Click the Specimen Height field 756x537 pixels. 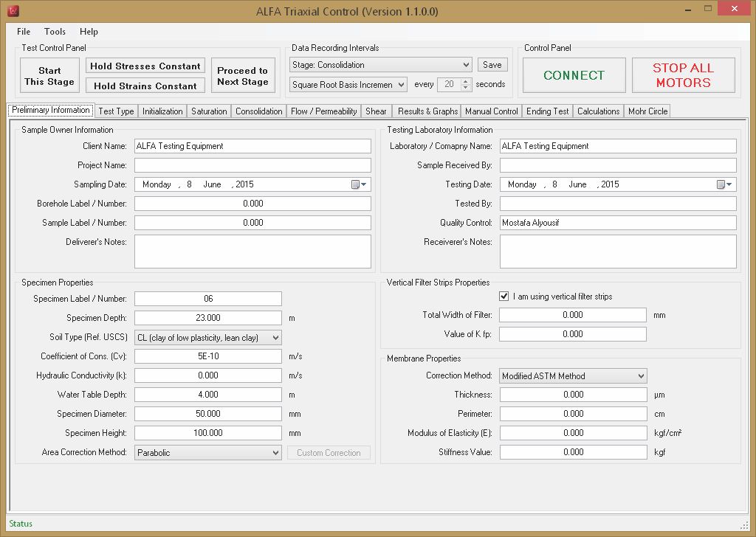(x=207, y=433)
